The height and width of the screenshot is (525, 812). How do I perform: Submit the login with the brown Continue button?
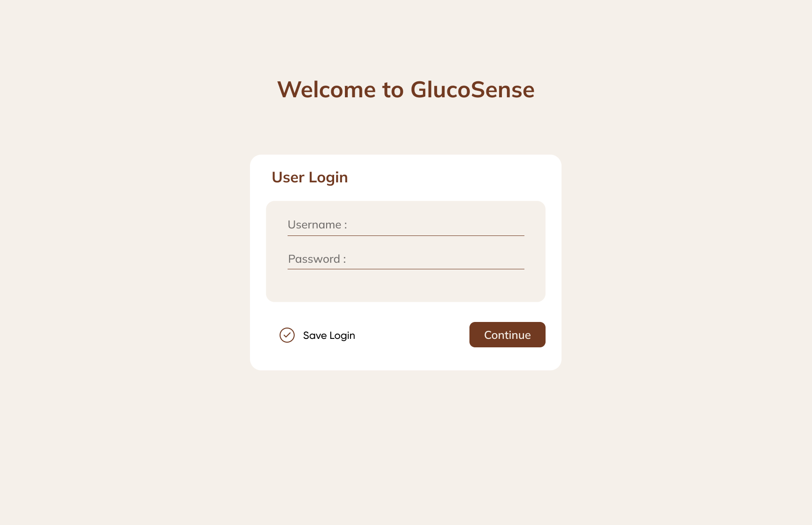pos(507,335)
